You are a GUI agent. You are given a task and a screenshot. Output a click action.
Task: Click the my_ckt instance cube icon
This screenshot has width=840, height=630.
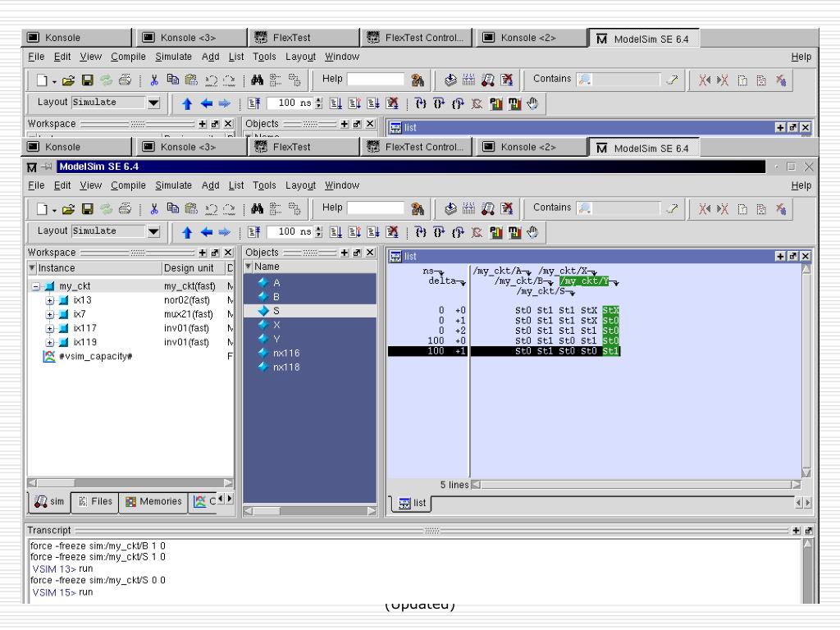click(49, 286)
